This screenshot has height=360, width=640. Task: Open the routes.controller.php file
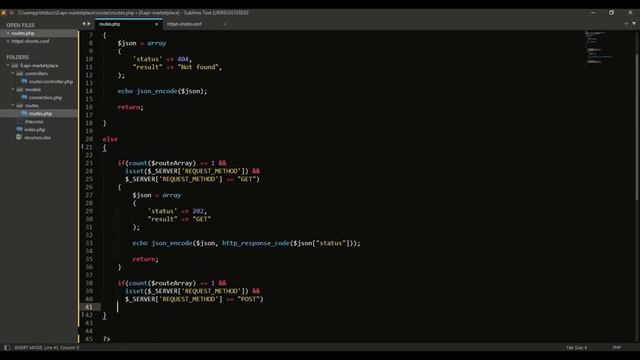pos(51,82)
